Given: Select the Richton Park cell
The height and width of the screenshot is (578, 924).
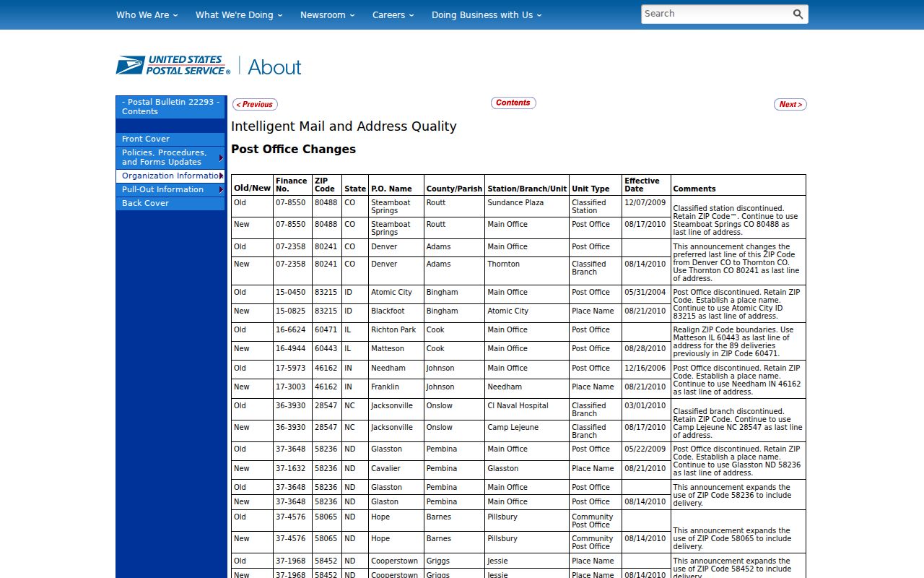Looking at the screenshot, I should coord(396,332).
